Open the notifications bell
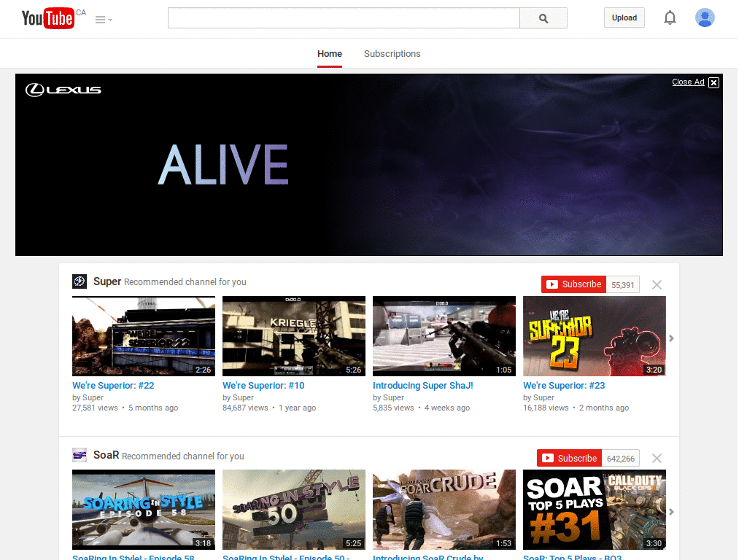 pos(670,17)
